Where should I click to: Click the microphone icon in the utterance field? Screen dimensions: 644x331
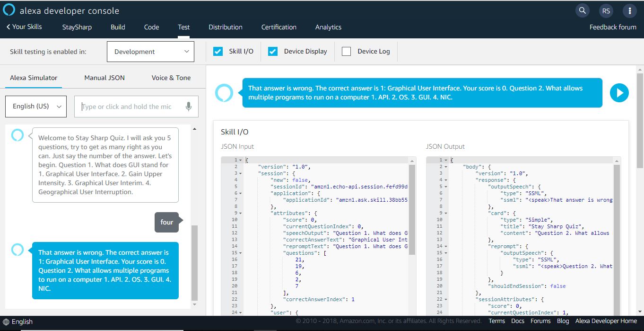(188, 106)
